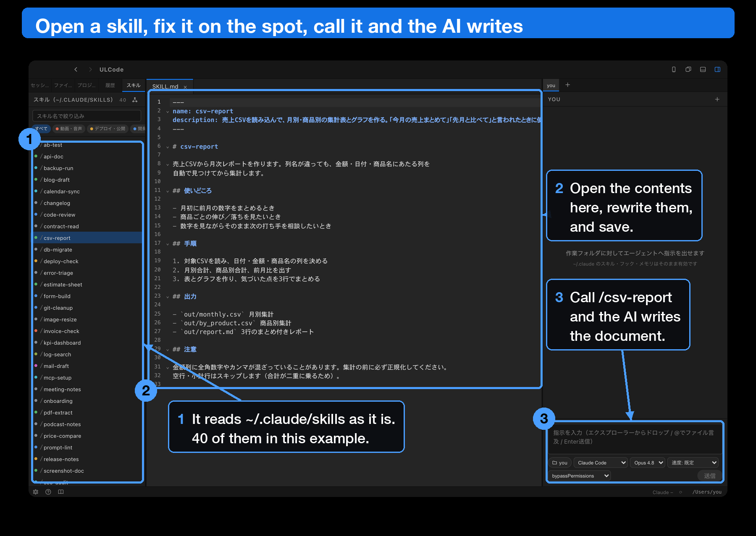This screenshot has width=756, height=536.
Task: Click the 'you' folder chip in the prompt area
Action: pyautogui.click(x=560, y=463)
